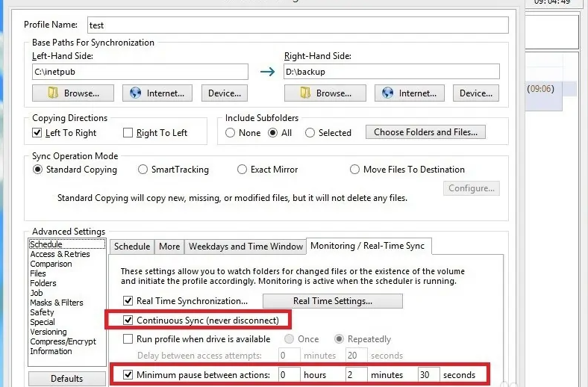Click the (09:06) entry in background window
Image resolution: width=588 pixels, height=387 pixels.
[x=540, y=89]
